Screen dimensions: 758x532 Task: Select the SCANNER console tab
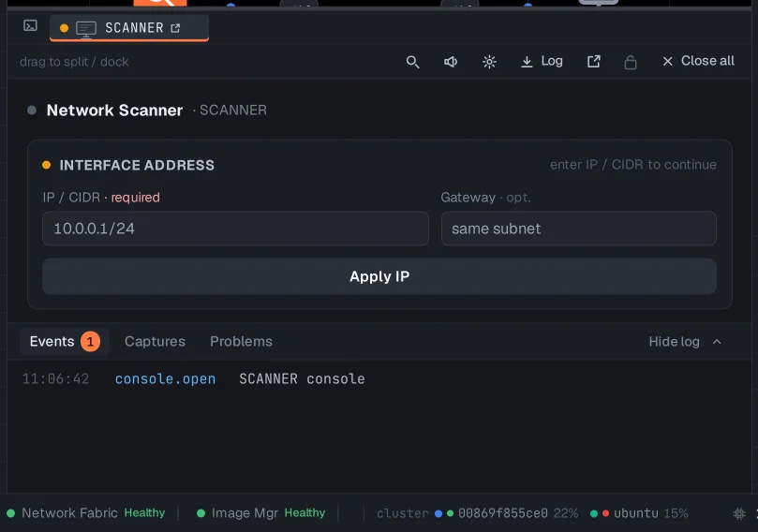pyautogui.click(x=129, y=28)
